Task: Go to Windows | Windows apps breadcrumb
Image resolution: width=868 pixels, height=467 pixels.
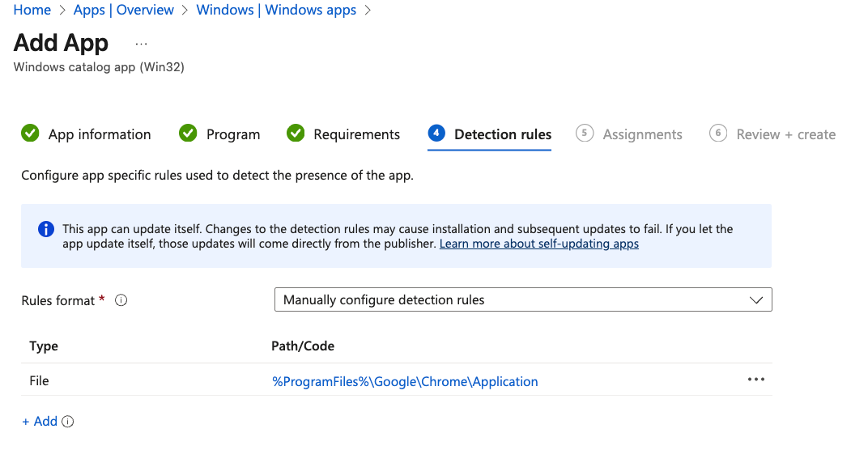Action: pyautogui.click(x=276, y=10)
